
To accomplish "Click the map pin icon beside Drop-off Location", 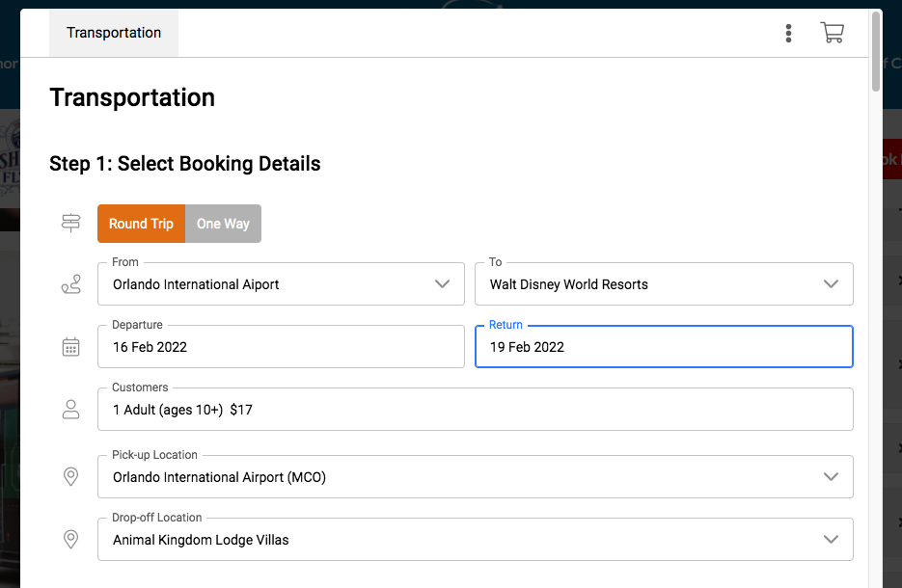I will click(x=70, y=540).
